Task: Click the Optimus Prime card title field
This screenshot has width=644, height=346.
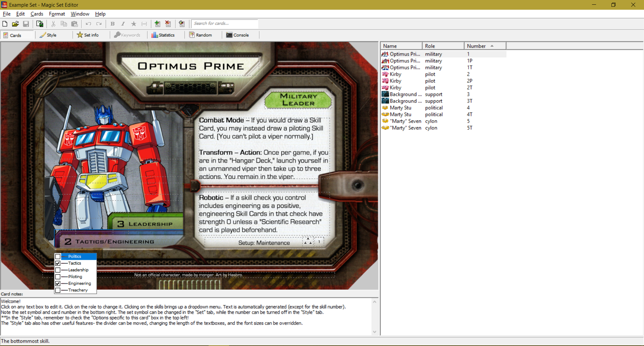Action: [191, 66]
